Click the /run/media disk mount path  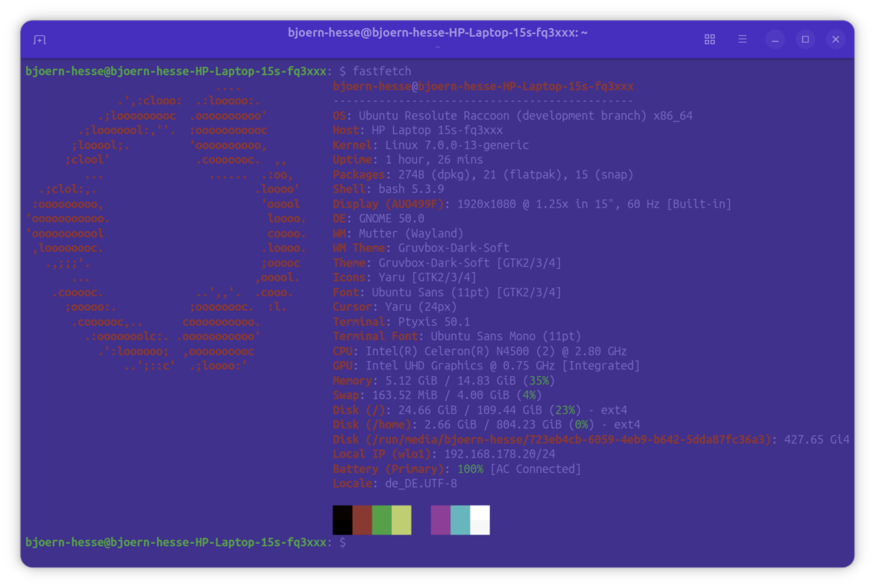568,440
